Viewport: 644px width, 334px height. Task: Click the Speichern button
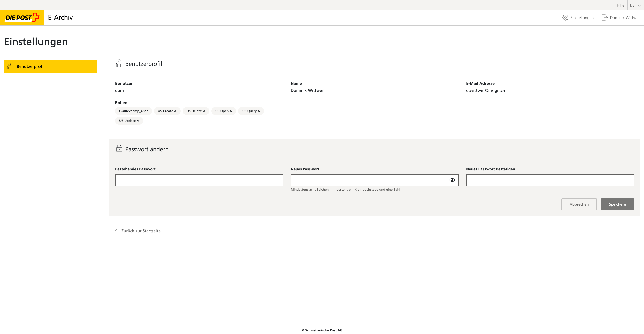tap(617, 204)
